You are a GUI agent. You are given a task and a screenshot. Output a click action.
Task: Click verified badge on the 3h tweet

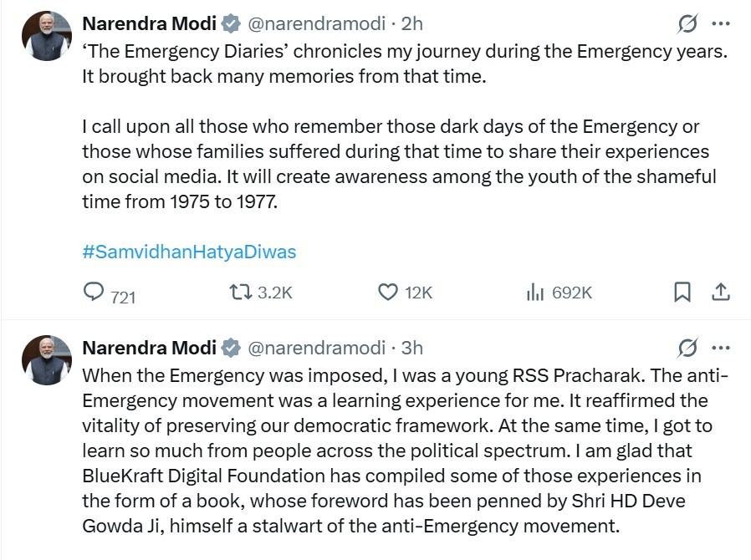click(231, 348)
